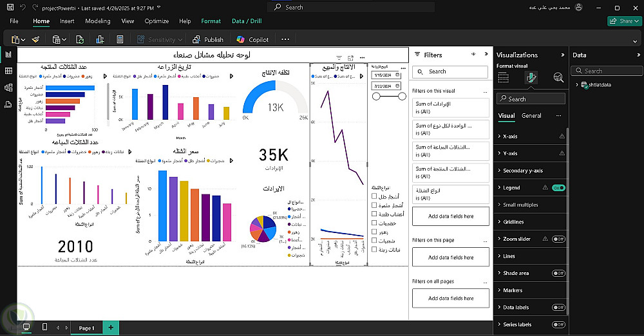Turn on the Series labels toggle
The width and height of the screenshot is (644, 336).
[558, 324]
